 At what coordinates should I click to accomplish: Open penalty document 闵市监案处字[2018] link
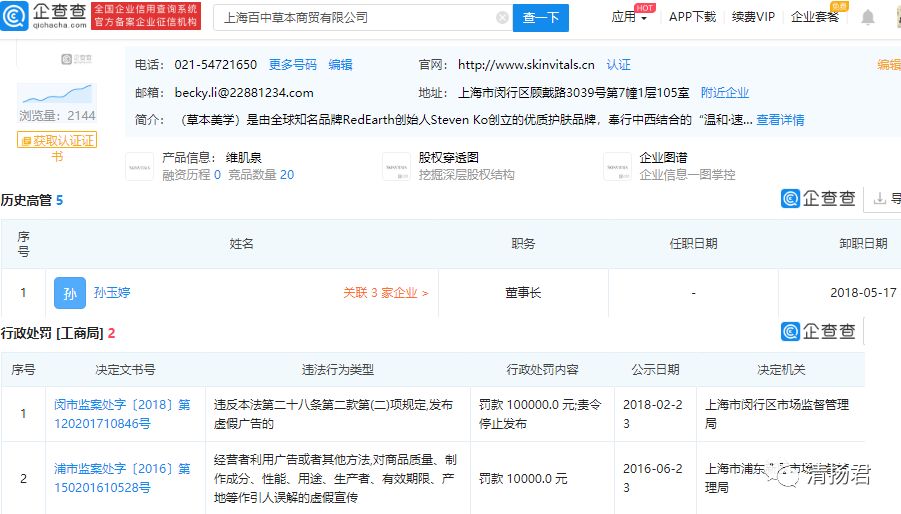click(x=122, y=414)
